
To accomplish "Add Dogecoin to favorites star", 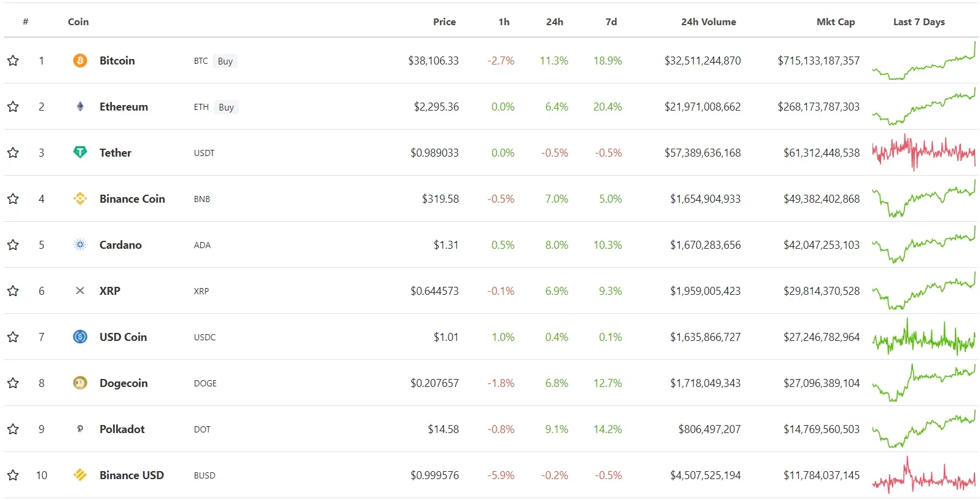I will click(x=13, y=383).
